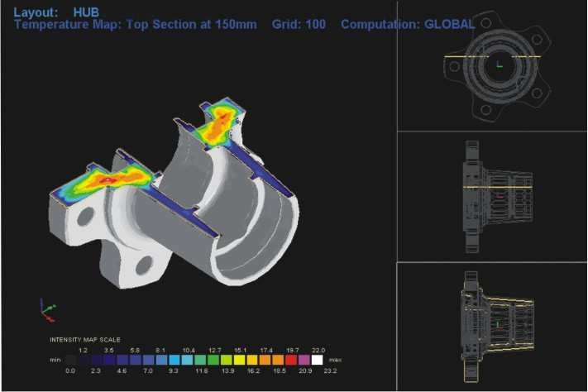Image resolution: width=588 pixels, height=392 pixels.
Task: Select the red 19.7 intensity swatch
Action: pos(291,361)
